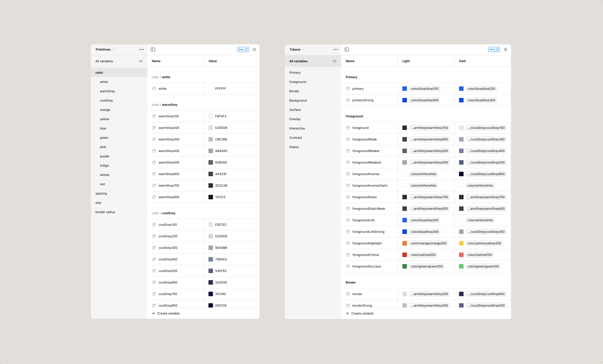Click primary Light value color/blue/blue200

click(x=424, y=89)
